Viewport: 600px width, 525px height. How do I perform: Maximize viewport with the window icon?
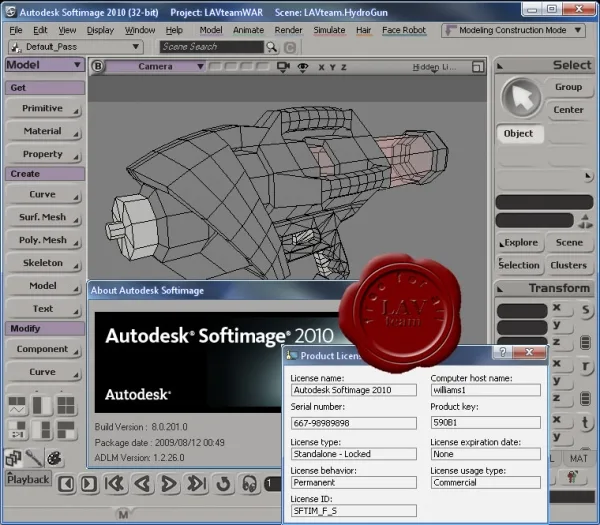point(478,67)
